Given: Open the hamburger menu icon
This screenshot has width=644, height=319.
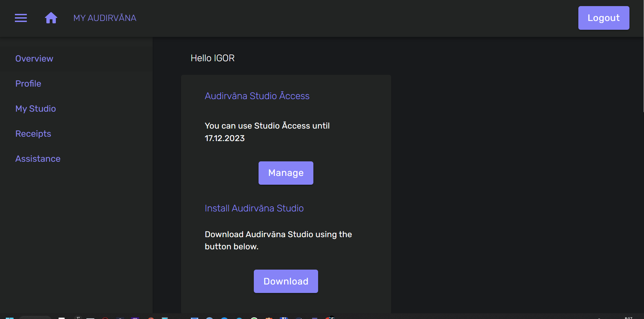Looking at the screenshot, I should coord(21,18).
